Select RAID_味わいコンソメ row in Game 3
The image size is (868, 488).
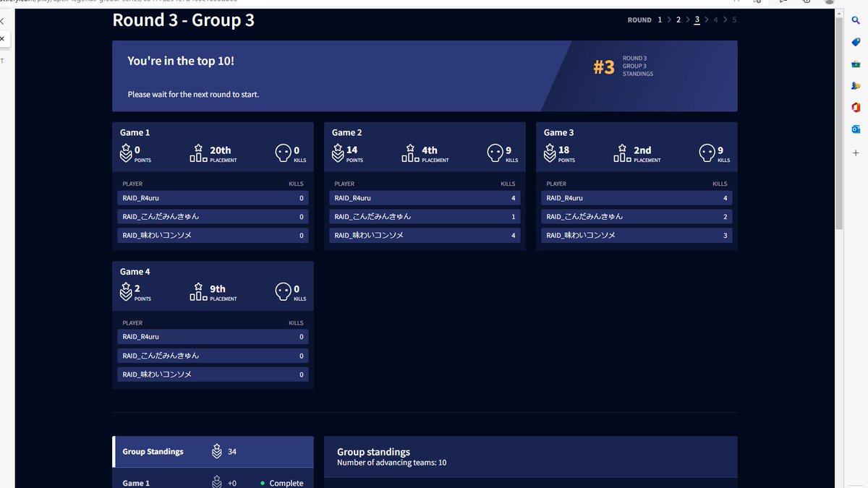pyautogui.click(x=637, y=236)
